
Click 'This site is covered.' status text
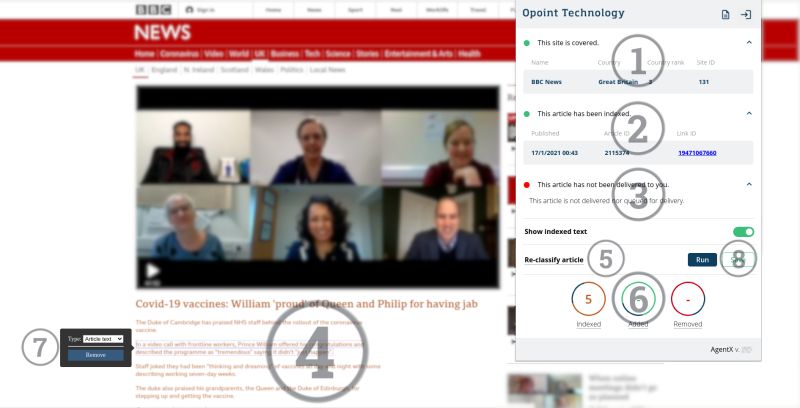(x=568, y=43)
